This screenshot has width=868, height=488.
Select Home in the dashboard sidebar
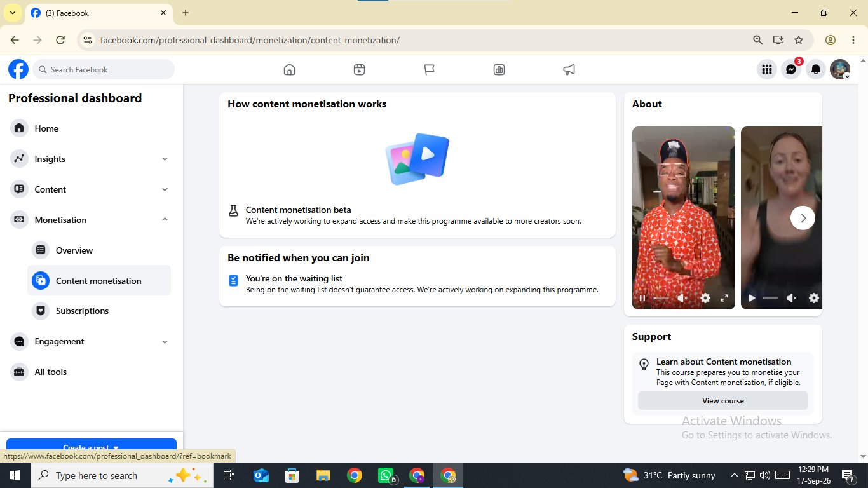point(90,128)
